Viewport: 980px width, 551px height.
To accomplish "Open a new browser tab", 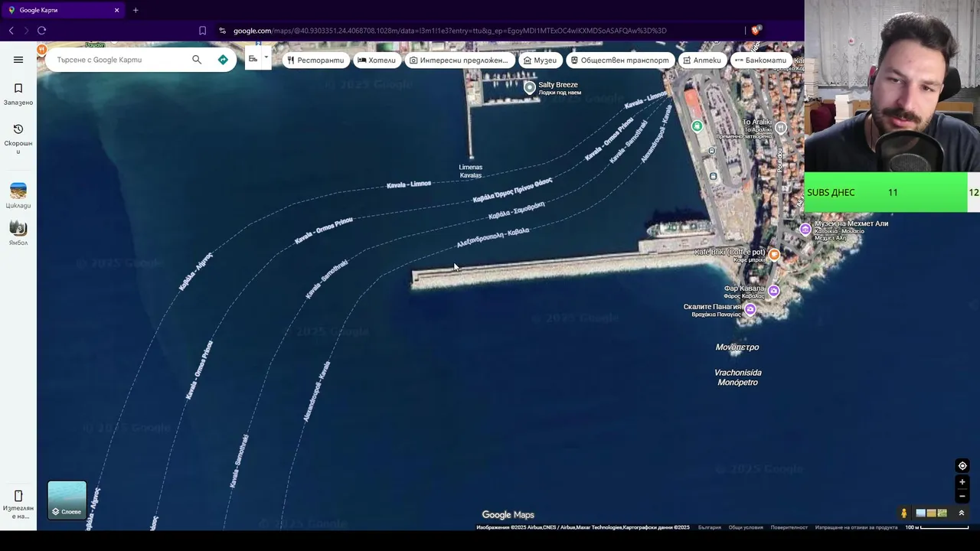I will pyautogui.click(x=136, y=10).
